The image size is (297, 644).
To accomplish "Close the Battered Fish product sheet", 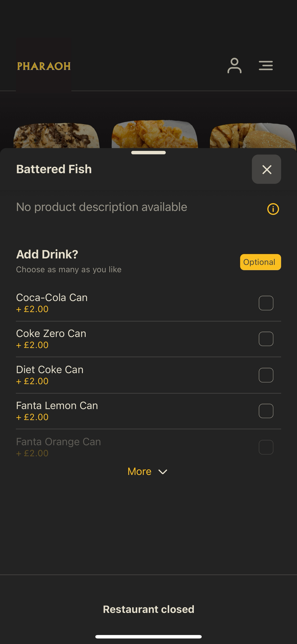I will 267,169.
